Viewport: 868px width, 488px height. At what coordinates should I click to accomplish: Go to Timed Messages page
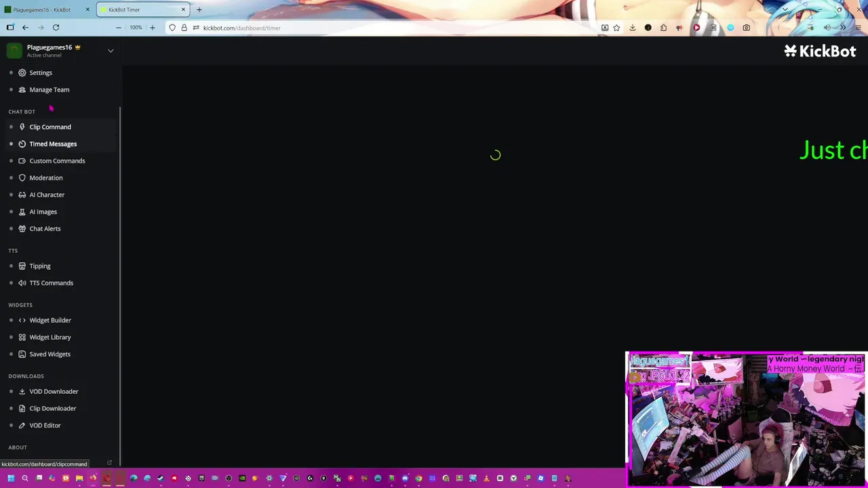[x=53, y=144]
